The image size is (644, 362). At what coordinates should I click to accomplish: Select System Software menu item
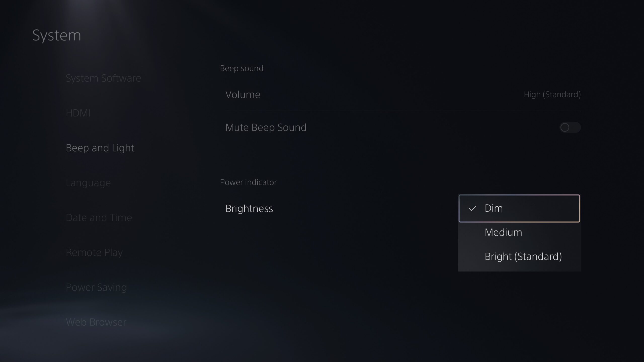tap(103, 78)
